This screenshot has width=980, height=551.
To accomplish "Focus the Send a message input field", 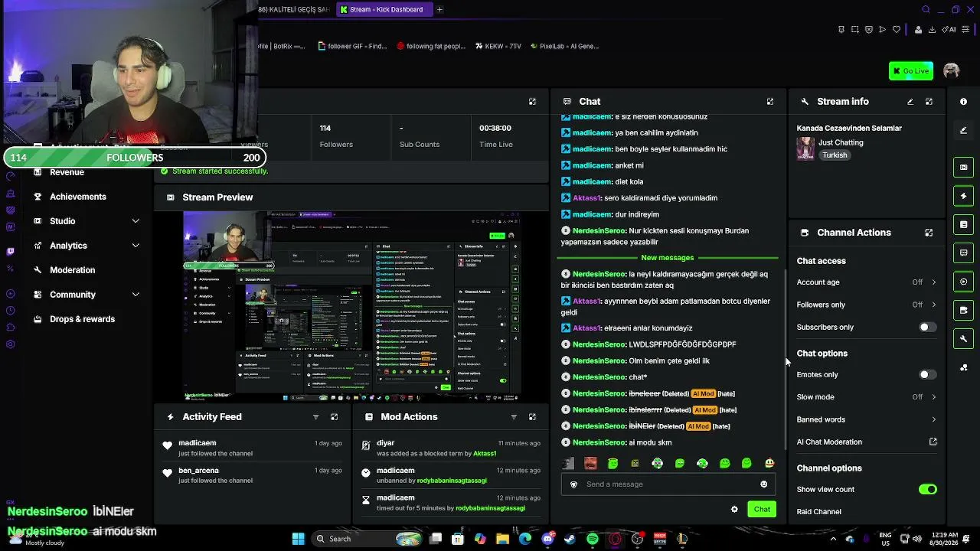I will pos(668,484).
